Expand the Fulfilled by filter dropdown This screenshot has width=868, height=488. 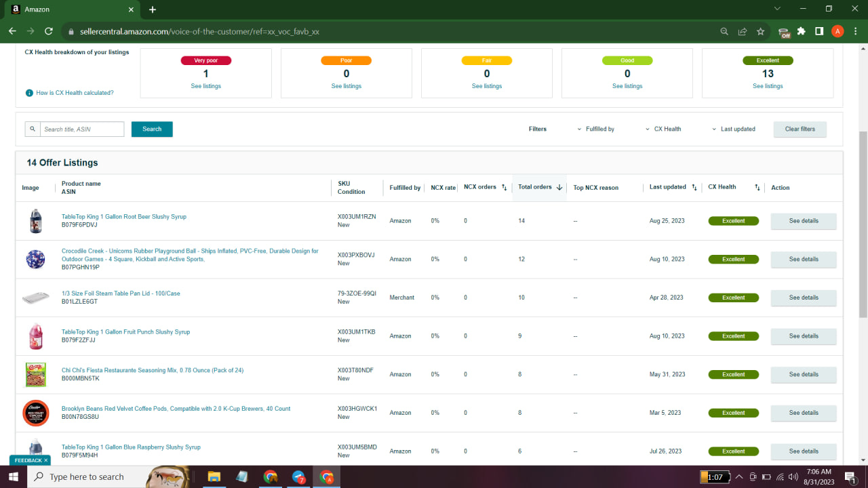tap(595, 129)
